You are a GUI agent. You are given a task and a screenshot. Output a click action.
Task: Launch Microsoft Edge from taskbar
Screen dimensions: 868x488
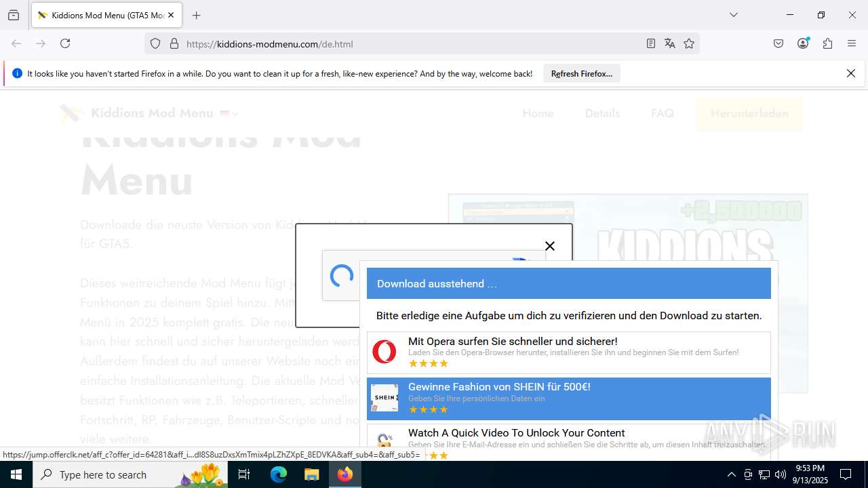(279, 474)
